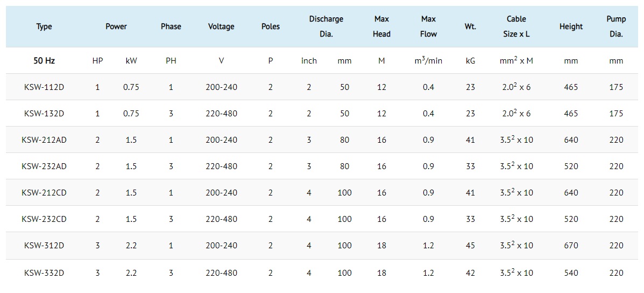The width and height of the screenshot is (644, 293).
Task: Click the KSW-332D model name
Action: pyautogui.click(x=44, y=273)
